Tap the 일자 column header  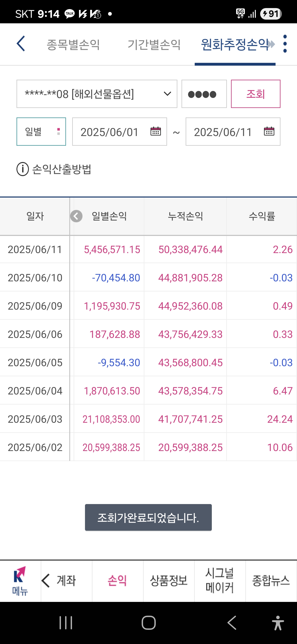tap(35, 216)
